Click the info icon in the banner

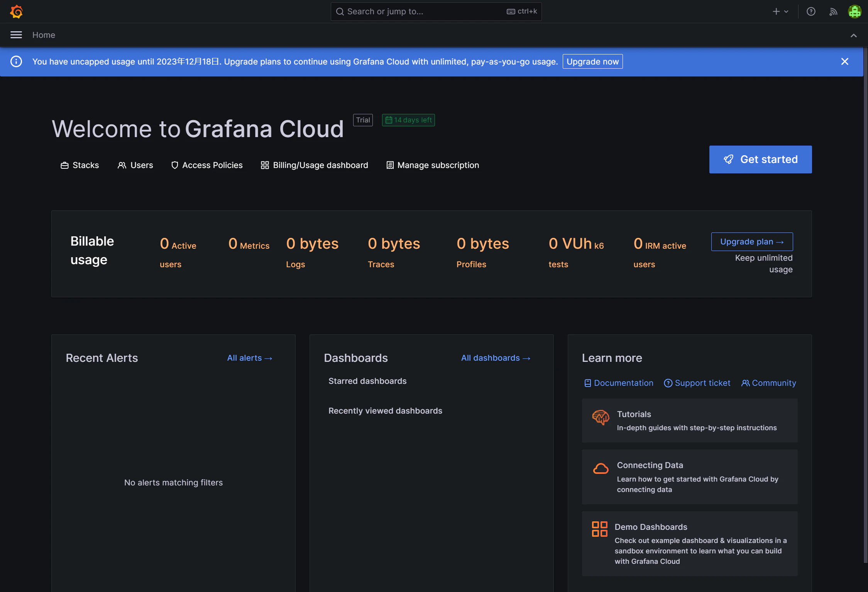pyautogui.click(x=16, y=61)
